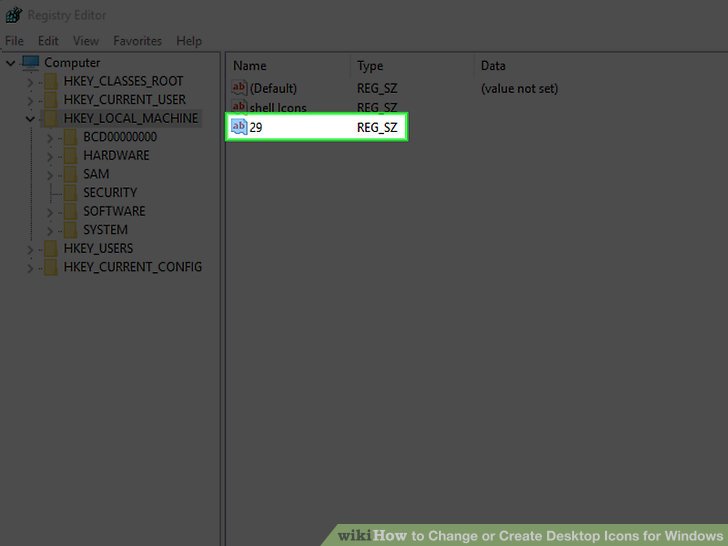Click the SYSTEM folder icon

click(x=70, y=230)
